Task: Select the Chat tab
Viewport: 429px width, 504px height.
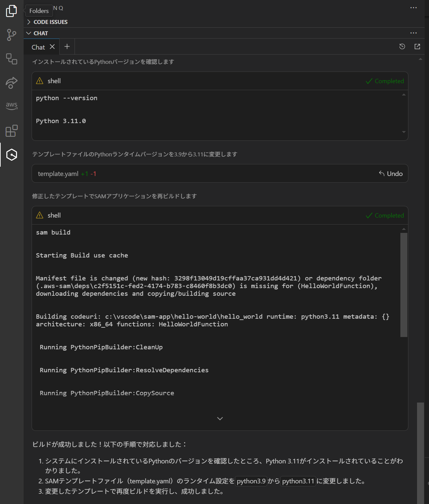Action: tap(38, 47)
